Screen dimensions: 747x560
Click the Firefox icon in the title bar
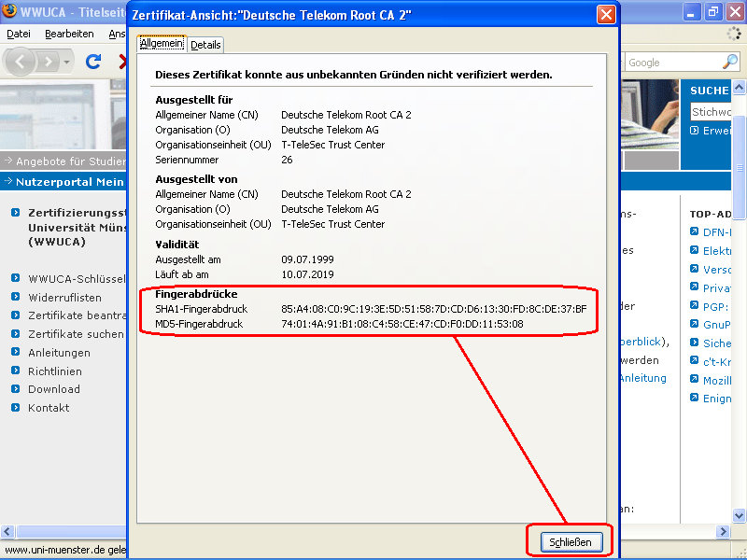(x=10, y=12)
